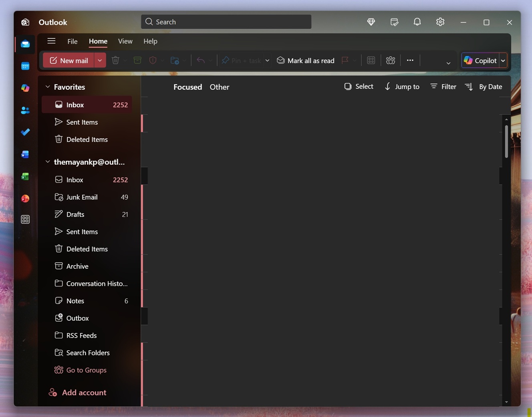Image resolution: width=532 pixels, height=417 pixels.
Task: Launch Copilot from the left rail
Action: pyautogui.click(x=25, y=88)
